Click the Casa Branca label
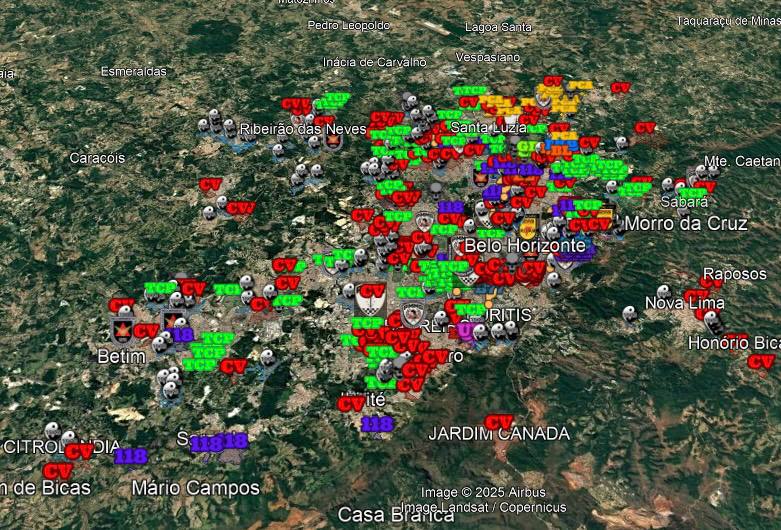Viewport: 781px width, 530px height. (383, 515)
